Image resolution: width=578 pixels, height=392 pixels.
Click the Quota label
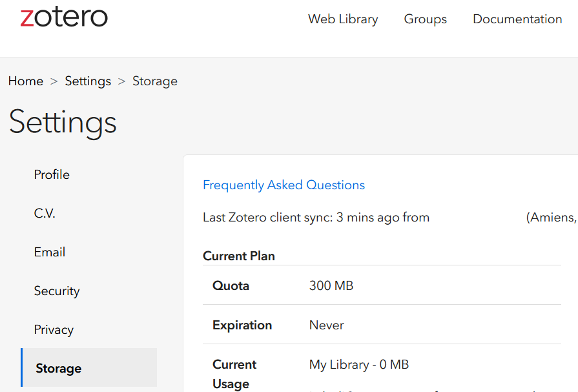pyautogui.click(x=231, y=285)
